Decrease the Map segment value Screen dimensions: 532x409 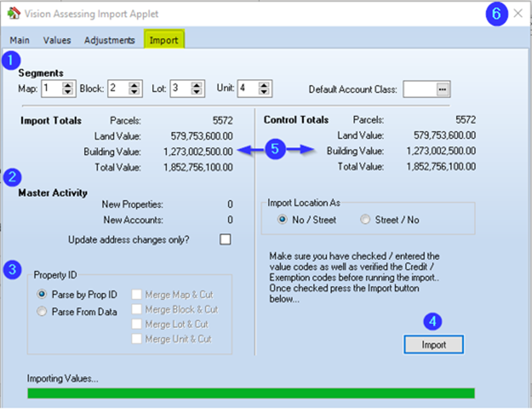[68, 92]
